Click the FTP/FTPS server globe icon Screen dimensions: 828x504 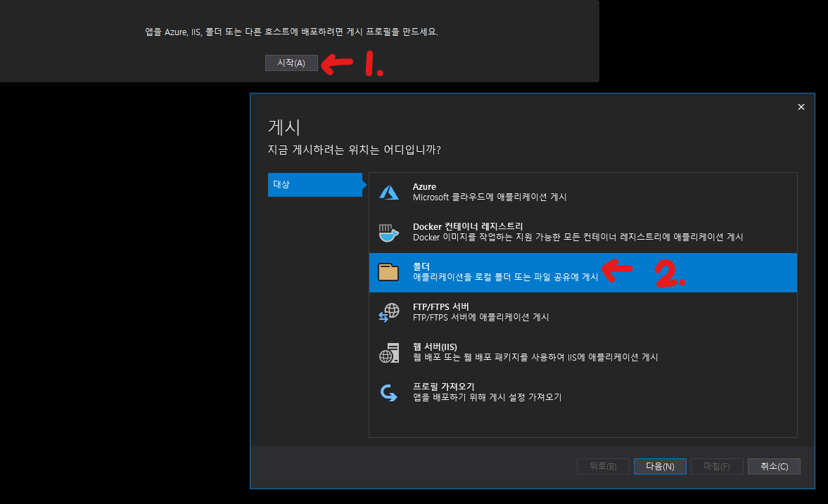pyautogui.click(x=389, y=312)
